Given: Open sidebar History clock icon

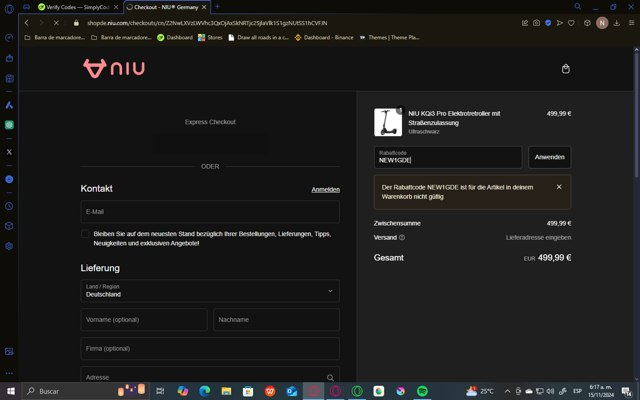Looking at the screenshot, I should click(x=9, y=206).
